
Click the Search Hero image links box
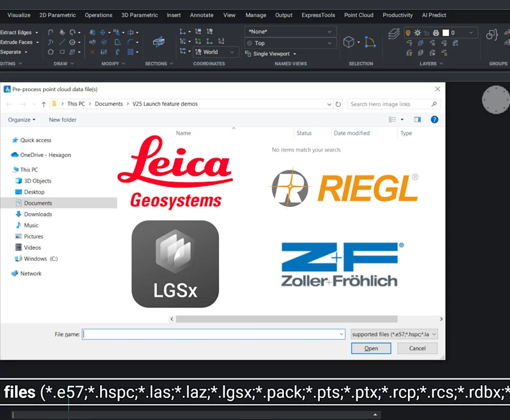(394, 104)
